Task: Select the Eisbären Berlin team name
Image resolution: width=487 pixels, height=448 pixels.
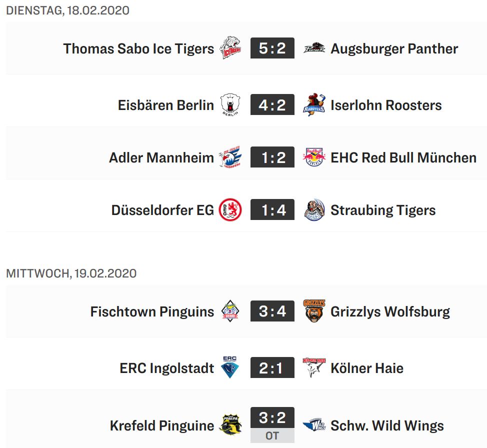Action: click(x=166, y=105)
